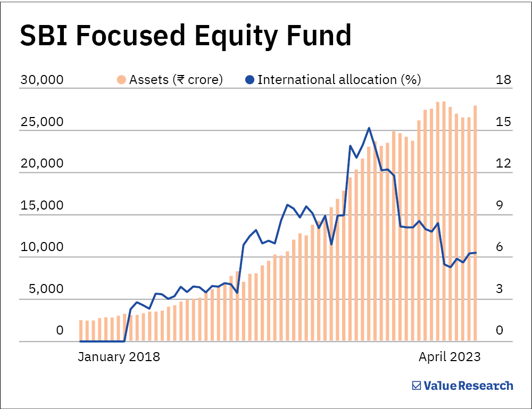Viewport: 532px width, 409px height.
Task: Click the highest peak of the blue line
Action: coord(369,128)
